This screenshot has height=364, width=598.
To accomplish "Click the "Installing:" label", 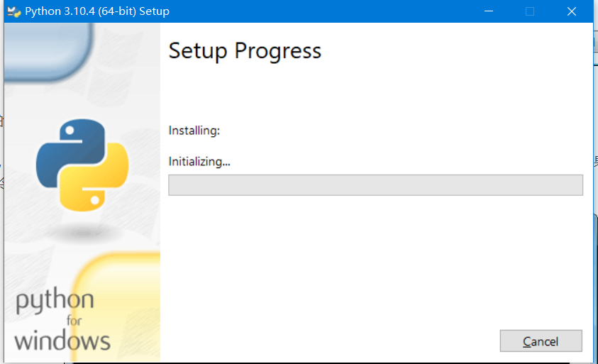I will tap(194, 131).
